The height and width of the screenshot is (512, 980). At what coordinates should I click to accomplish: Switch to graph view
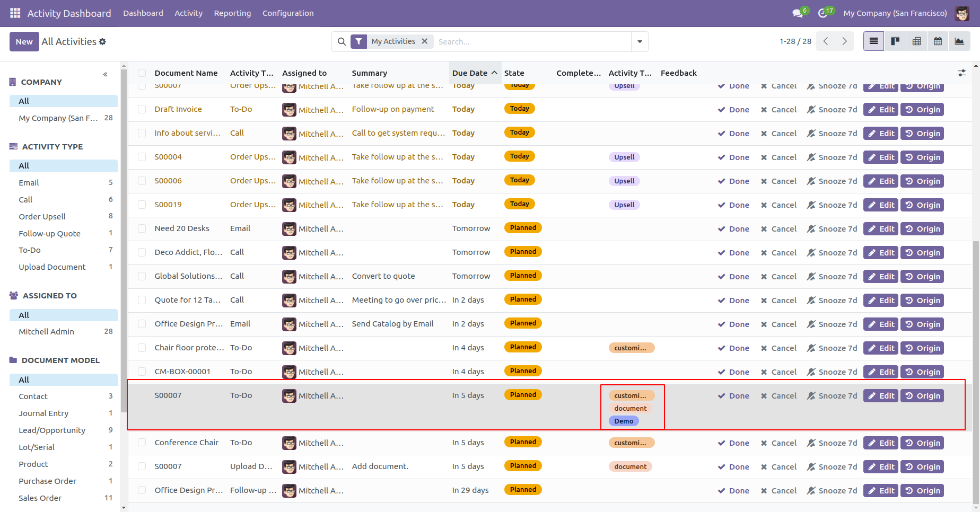click(x=959, y=41)
